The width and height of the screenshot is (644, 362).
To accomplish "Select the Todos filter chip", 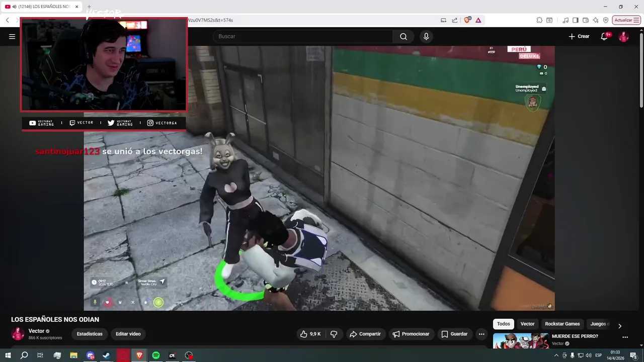I will point(504,324).
